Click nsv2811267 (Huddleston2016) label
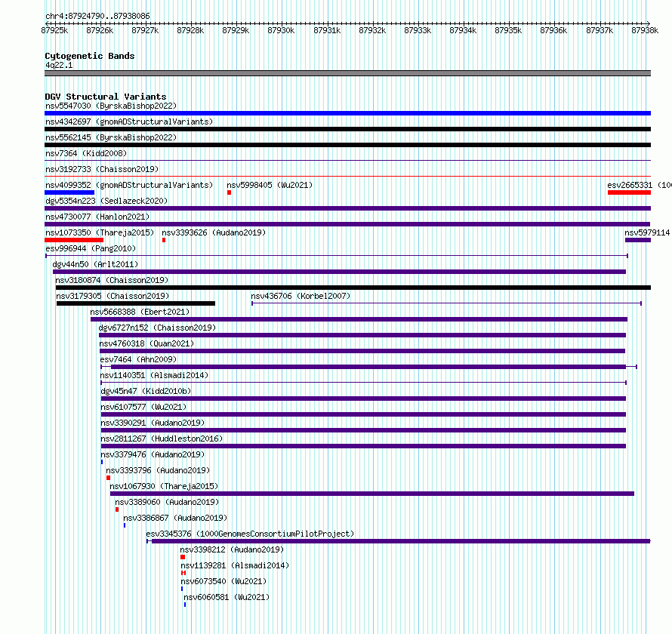This screenshot has width=672, height=634. pyautogui.click(x=162, y=439)
